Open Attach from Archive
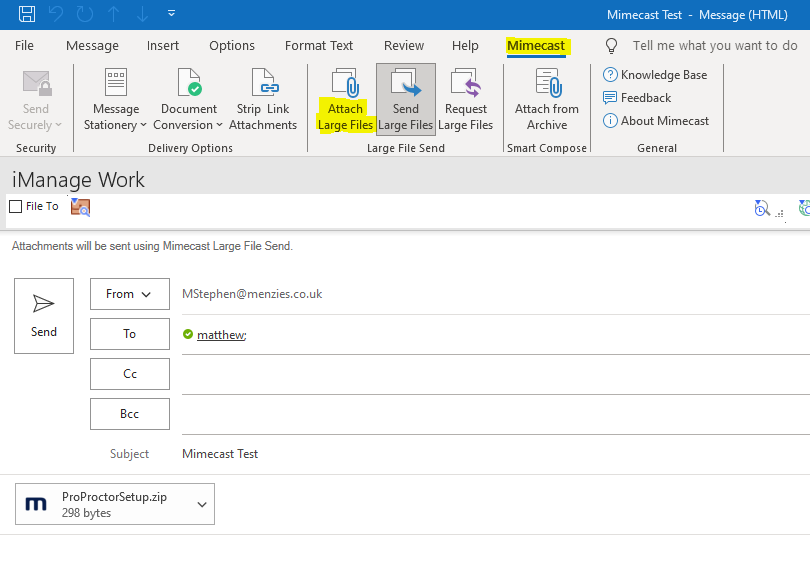810x565 pixels. 546,99
